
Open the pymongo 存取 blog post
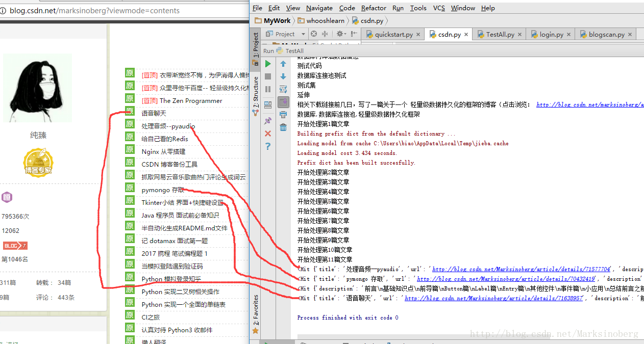[x=163, y=190]
